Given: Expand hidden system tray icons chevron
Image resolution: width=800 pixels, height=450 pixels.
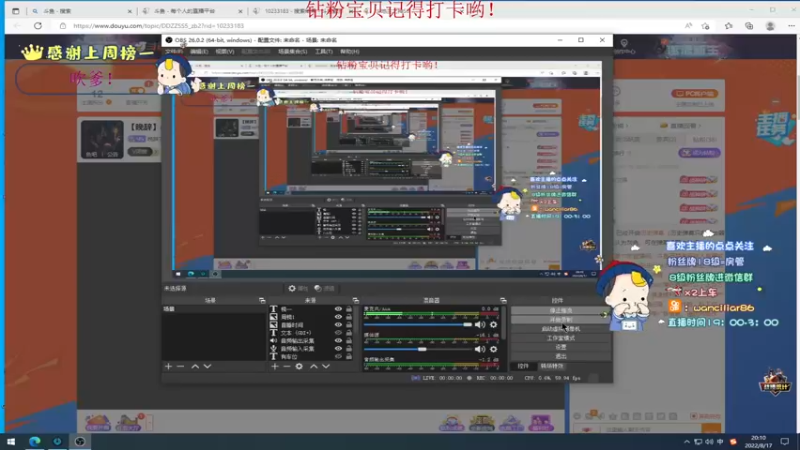Looking at the screenshot, I should pyautogui.click(x=687, y=442).
